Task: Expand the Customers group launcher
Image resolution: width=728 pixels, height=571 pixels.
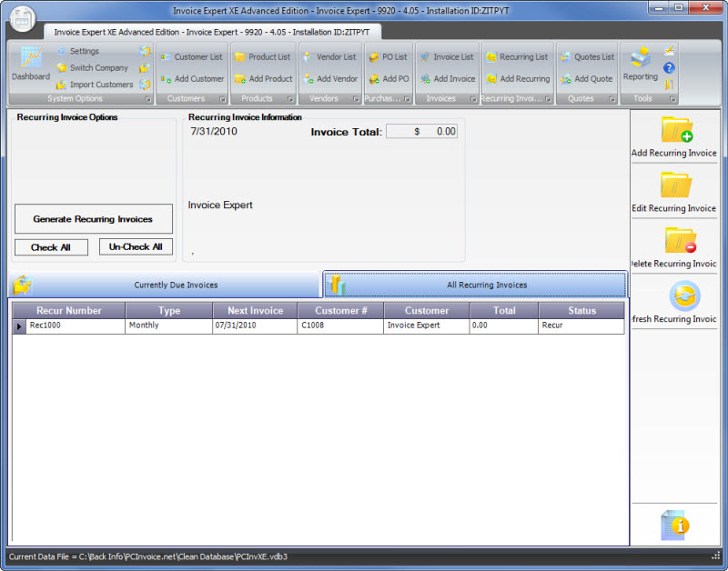Action: [222, 99]
